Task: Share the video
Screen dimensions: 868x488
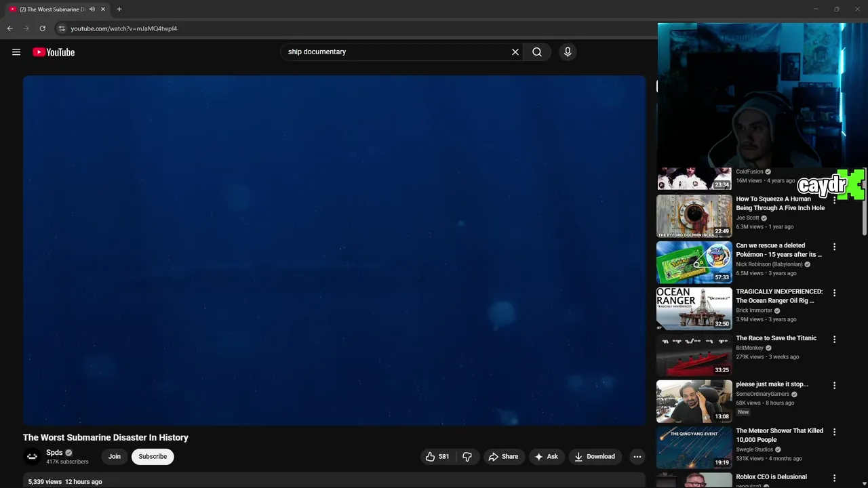Action: coord(503,457)
